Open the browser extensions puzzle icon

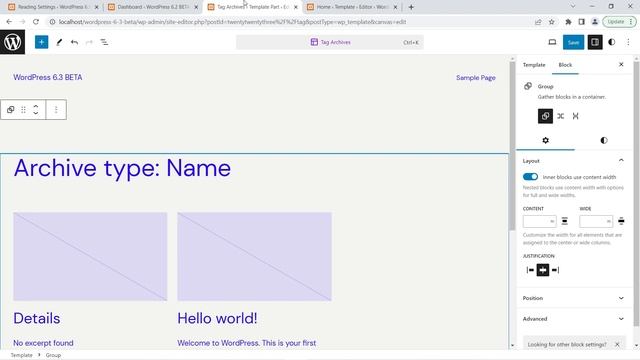(568, 22)
